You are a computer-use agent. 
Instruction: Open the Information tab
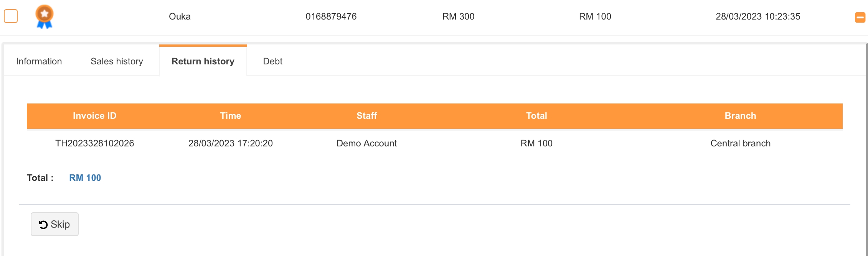pyautogui.click(x=39, y=61)
